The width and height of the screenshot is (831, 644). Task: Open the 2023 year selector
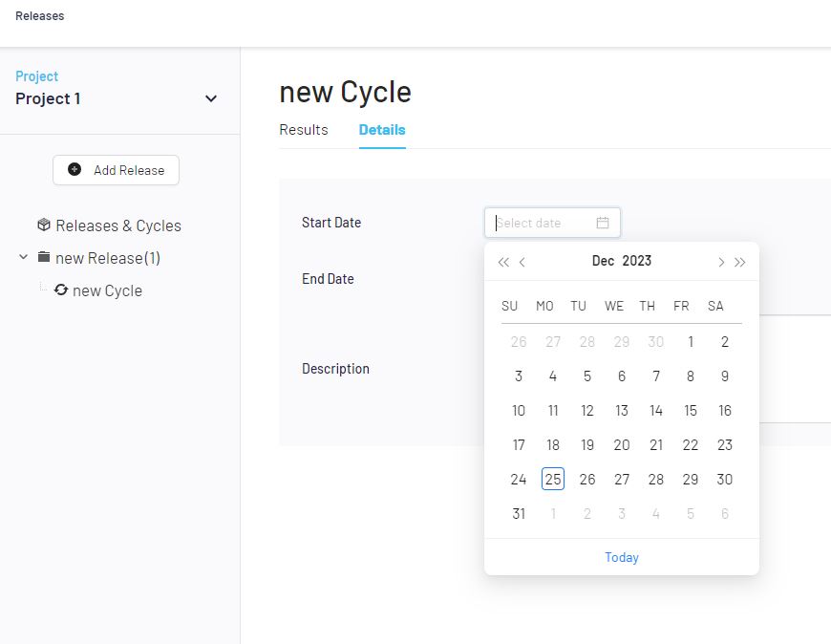click(637, 261)
